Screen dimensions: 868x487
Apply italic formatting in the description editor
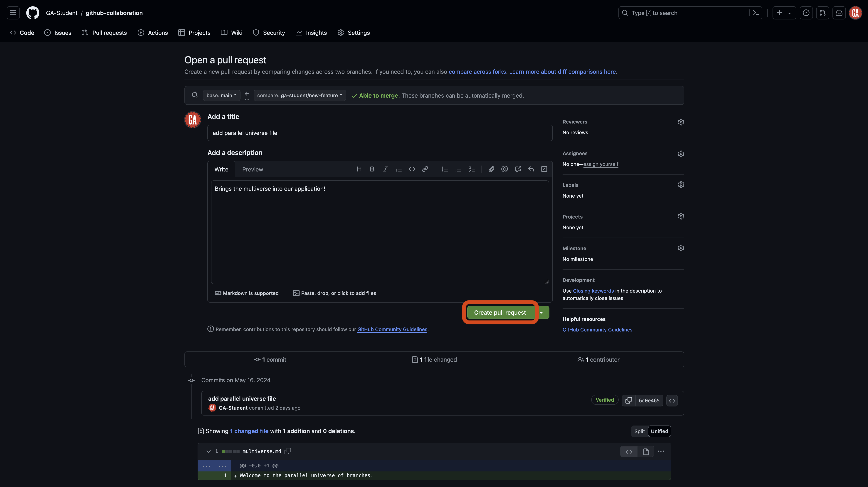point(385,169)
